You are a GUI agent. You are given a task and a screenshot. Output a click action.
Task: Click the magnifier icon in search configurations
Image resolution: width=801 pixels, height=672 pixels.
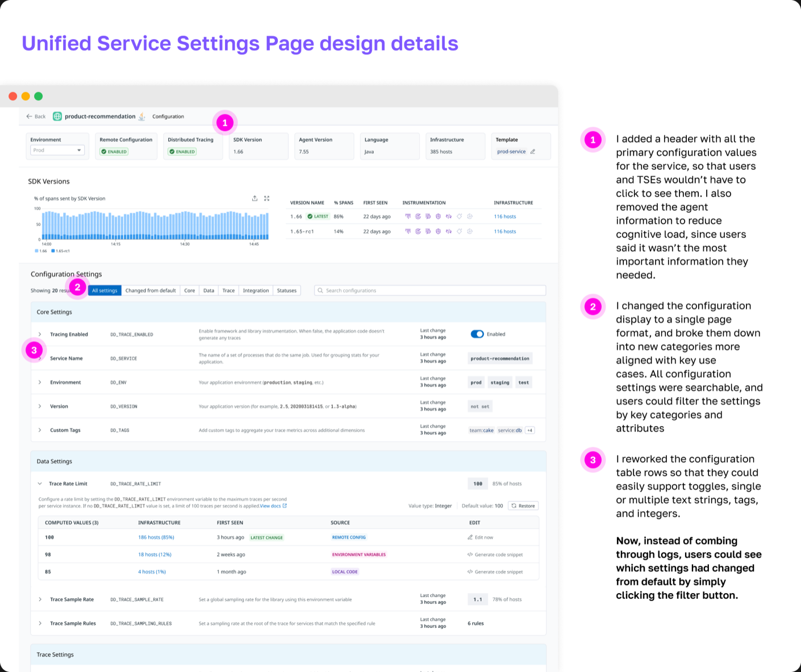320,290
